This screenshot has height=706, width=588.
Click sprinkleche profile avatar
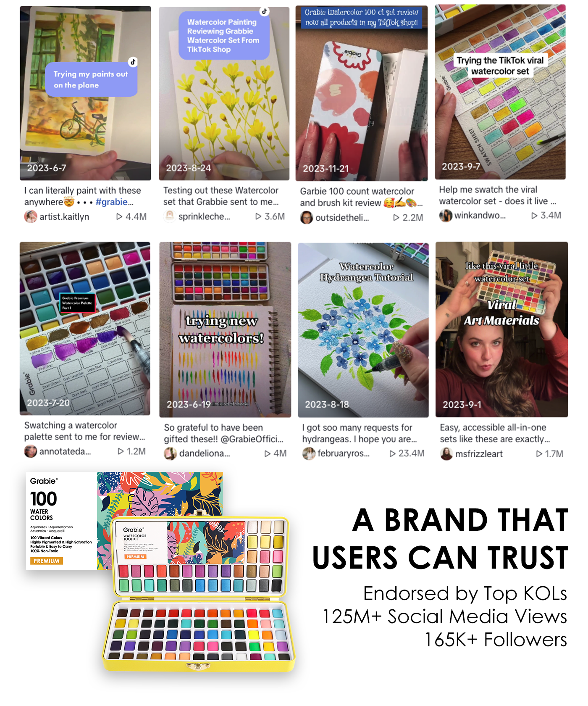(x=170, y=216)
